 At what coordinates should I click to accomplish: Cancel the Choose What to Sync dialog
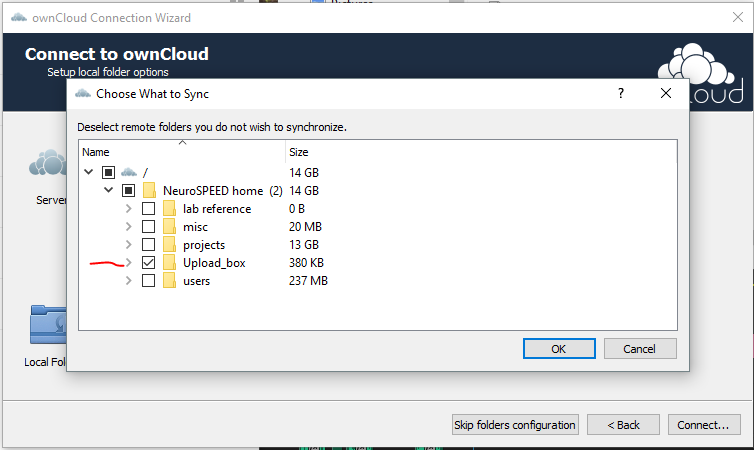click(x=640, y=349)
